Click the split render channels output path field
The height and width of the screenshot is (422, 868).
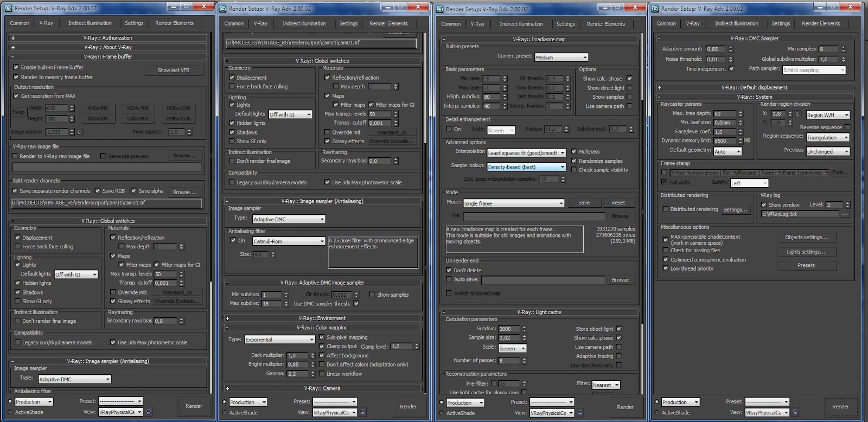click(x=106, y=203)
